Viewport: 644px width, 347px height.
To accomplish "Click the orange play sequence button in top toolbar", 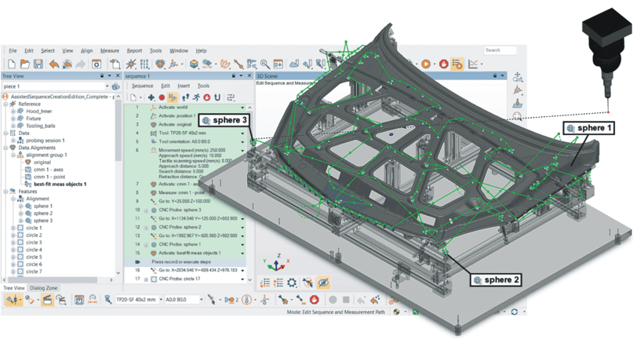I will click(426, 64).
